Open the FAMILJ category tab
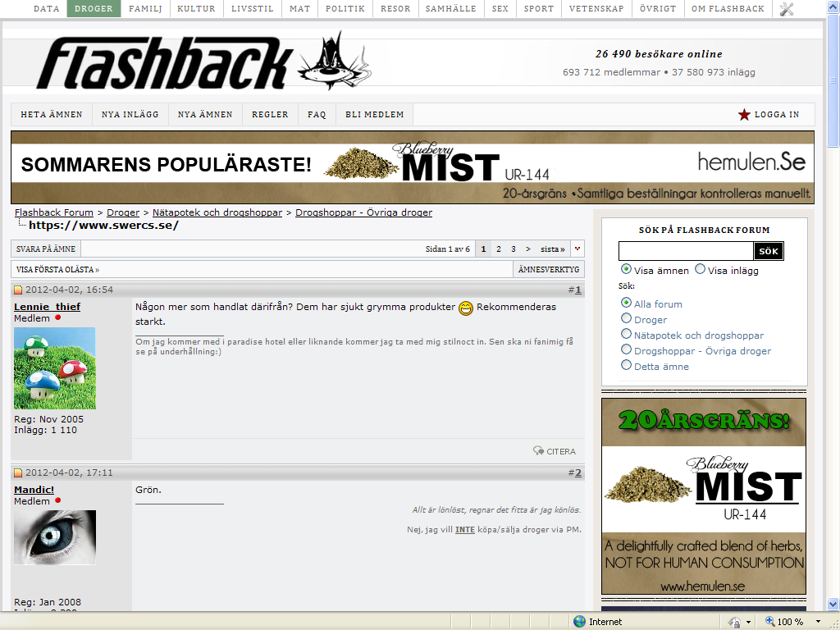 pyautogui.click(x=145, y=8)
